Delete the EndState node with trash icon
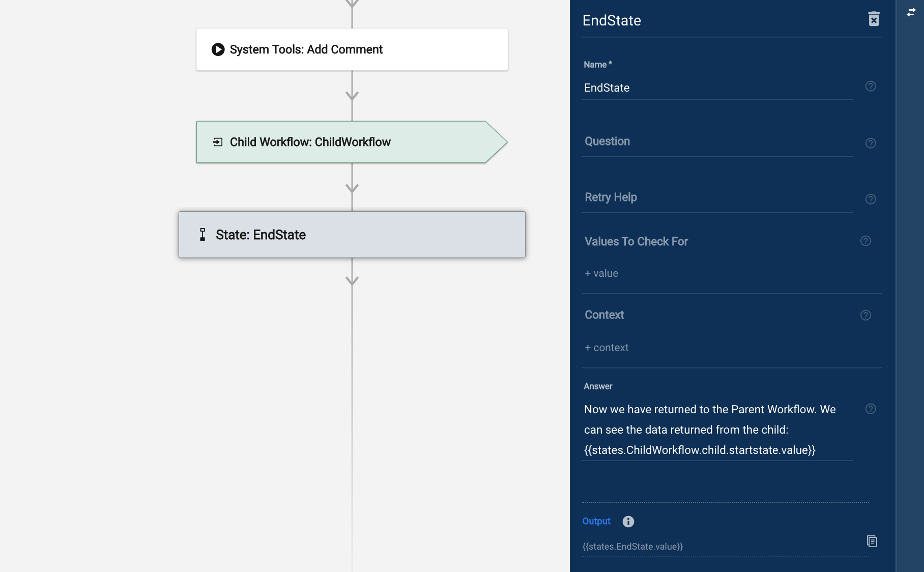This screenshot has height=572, width=924. [x=874, y=19]
